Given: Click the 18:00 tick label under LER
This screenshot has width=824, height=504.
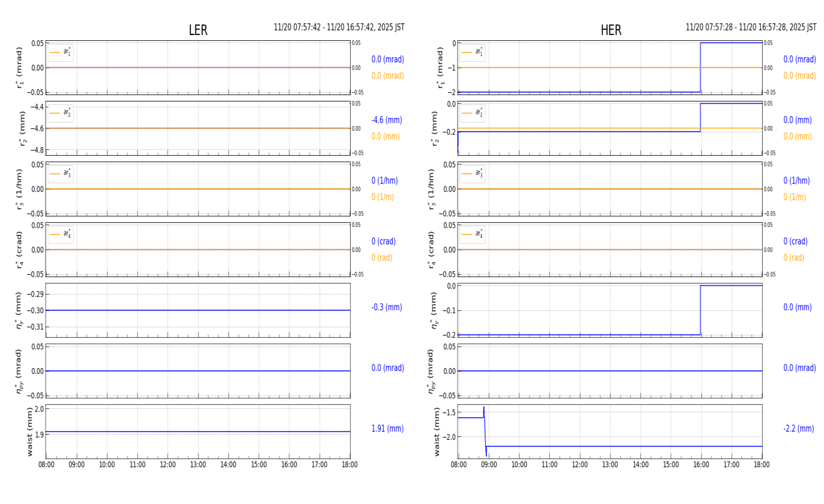Looking at the screenshot, I should tap(350, 465).
